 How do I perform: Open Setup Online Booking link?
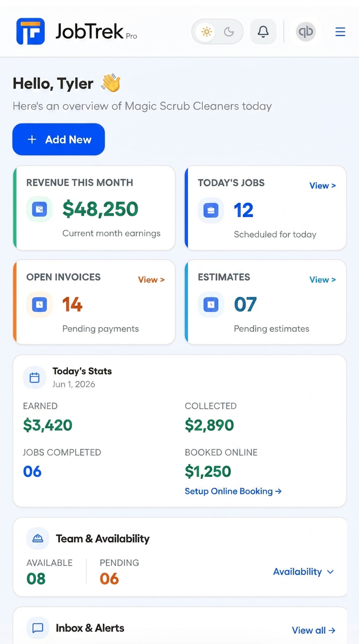233,491
